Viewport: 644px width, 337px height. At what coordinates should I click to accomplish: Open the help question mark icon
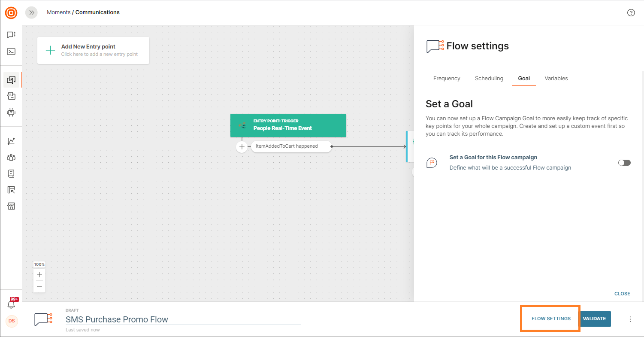(x=631, y=12)
